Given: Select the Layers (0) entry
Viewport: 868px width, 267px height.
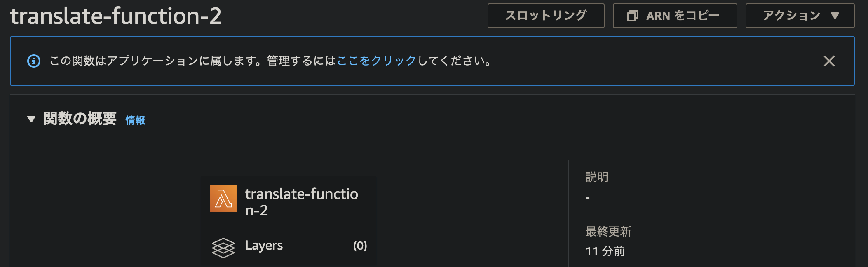Looking at the screenshot, I should [289, 246].
